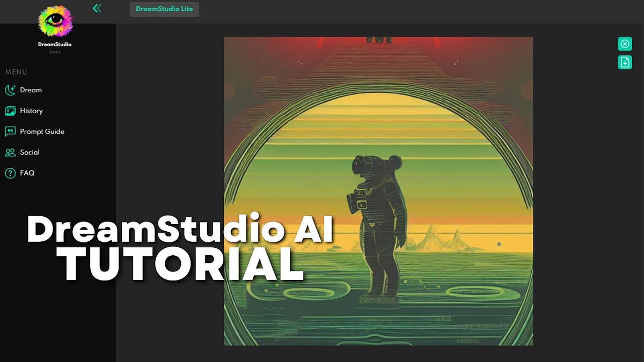Click the DreamStudio title text

pyautogui.click(x=55, y=45)
